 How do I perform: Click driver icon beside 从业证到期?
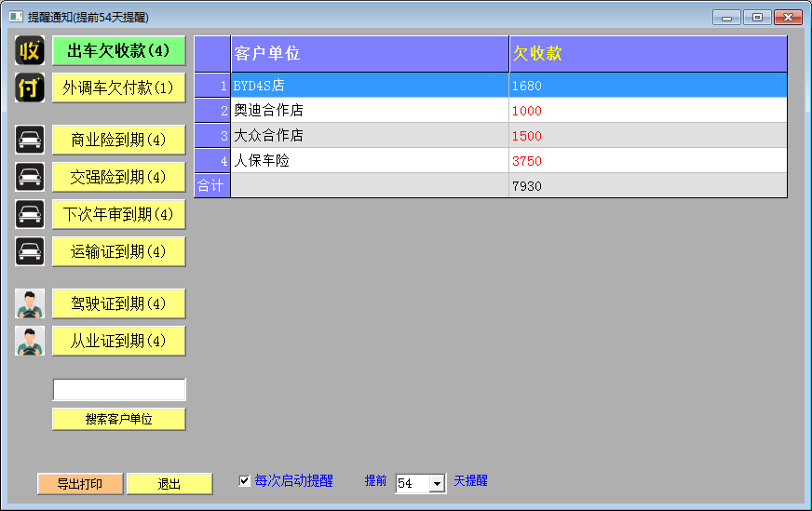(x=30, y=341)
